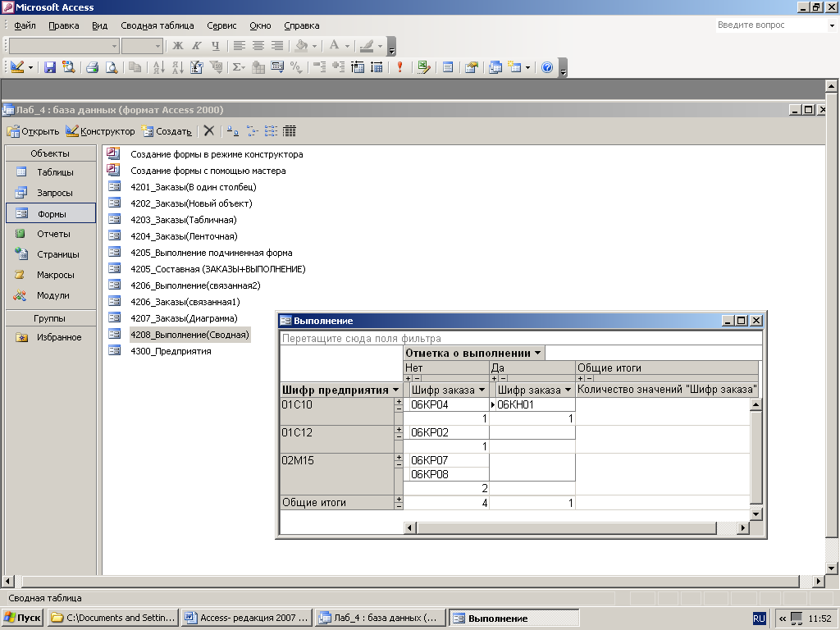Open the Сервис menu

click(x=221, y=25)
